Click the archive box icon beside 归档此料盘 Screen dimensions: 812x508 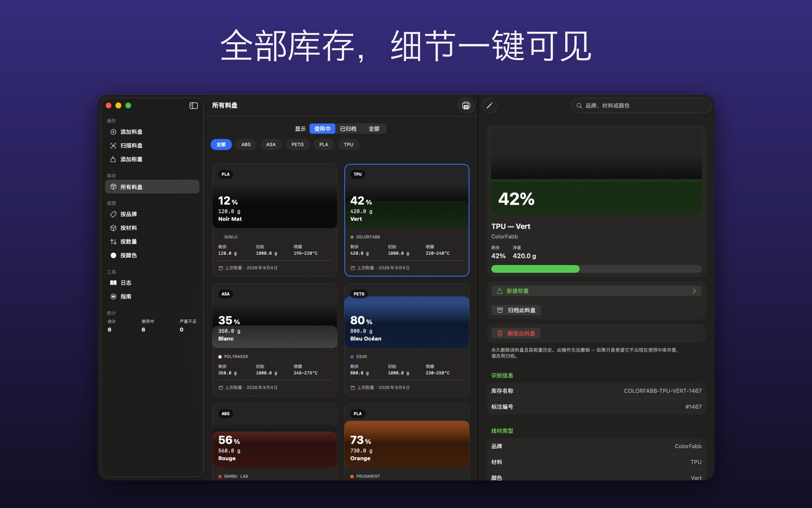coord(500,310)
